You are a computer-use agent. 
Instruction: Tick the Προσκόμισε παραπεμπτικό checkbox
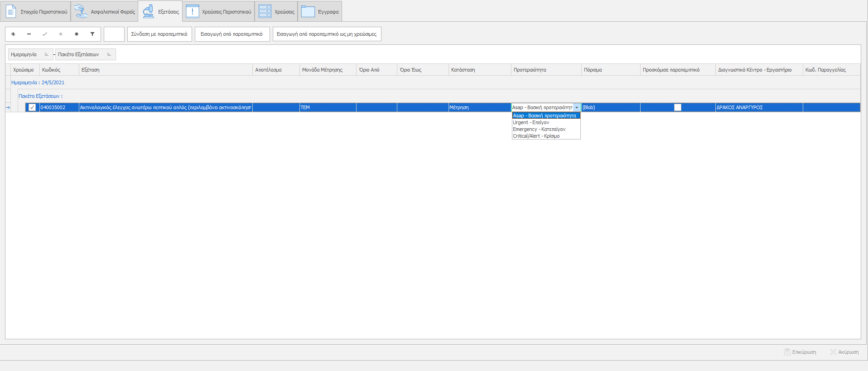[x=677, y=107]
